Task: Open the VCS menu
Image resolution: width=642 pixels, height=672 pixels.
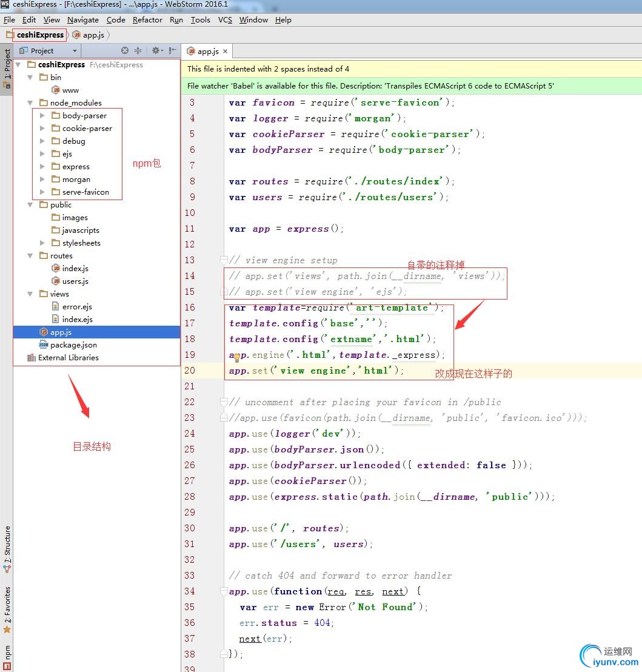Action: [x=225, y=20]
